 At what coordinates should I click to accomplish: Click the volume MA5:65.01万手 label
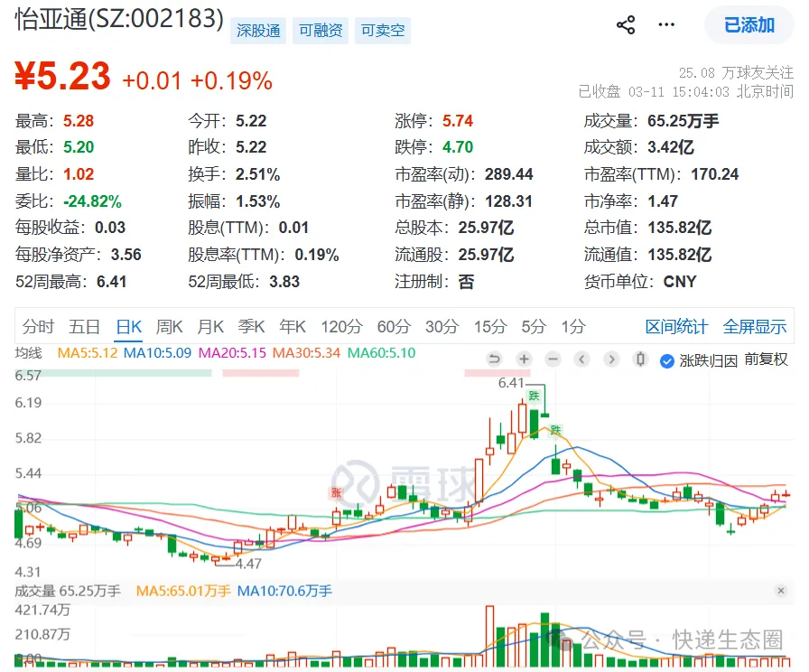[183, 591]
